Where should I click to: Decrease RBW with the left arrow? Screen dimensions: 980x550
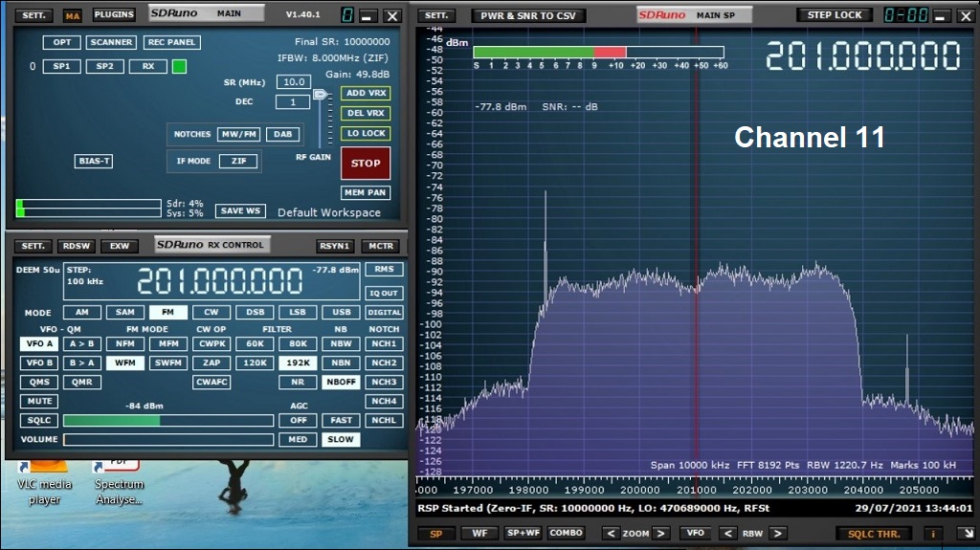pyautogui.click(x=727, y=533)
